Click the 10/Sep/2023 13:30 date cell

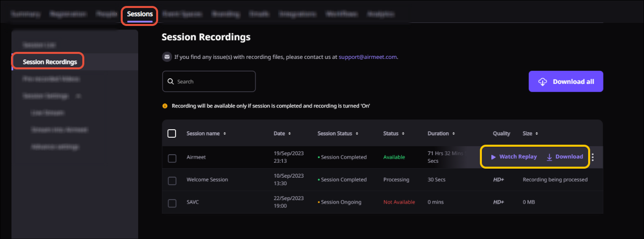(x=289, y=180)
